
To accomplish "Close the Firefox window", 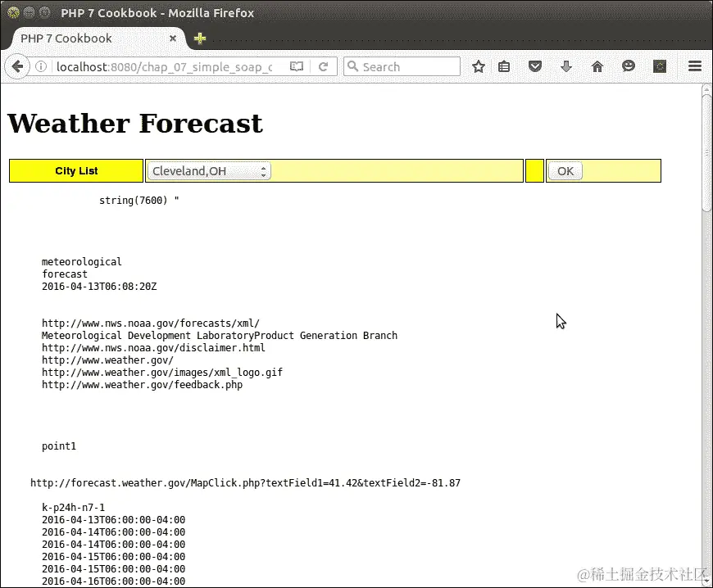I will click(14, 12).
